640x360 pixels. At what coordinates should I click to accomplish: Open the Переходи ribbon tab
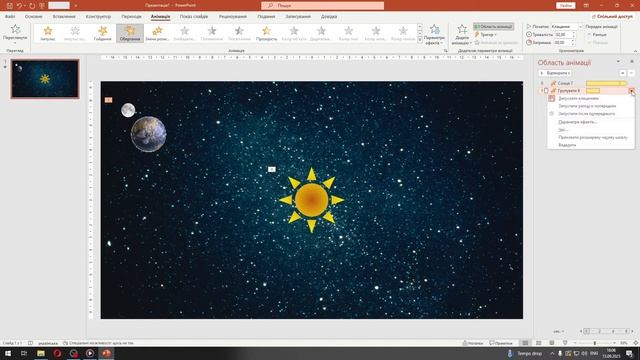[131, 17]
